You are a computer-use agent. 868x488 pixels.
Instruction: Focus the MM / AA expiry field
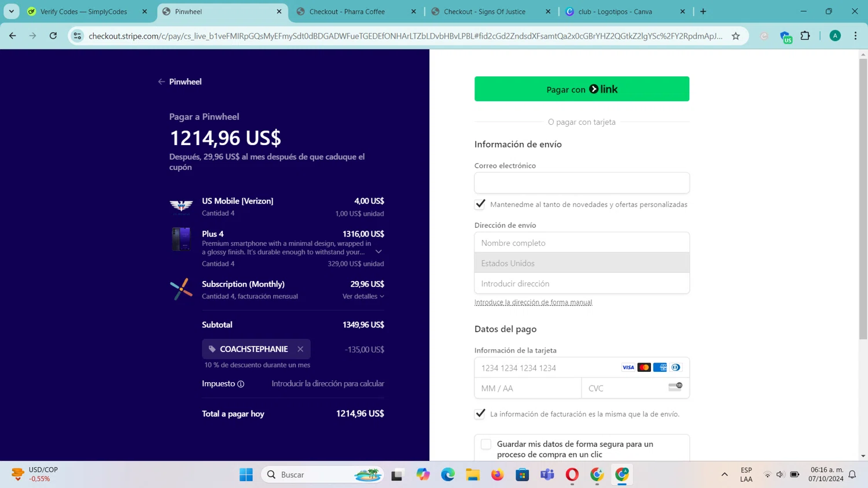(528, 388)
